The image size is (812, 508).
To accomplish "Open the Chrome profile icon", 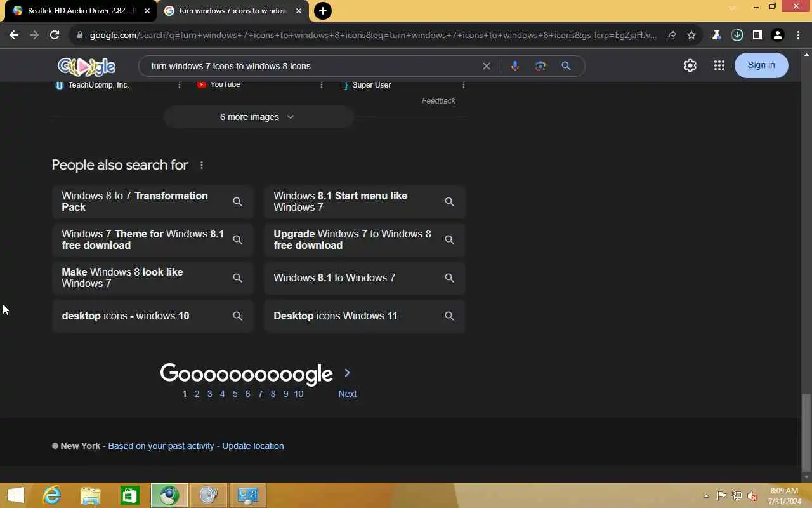I will (778, 36).
